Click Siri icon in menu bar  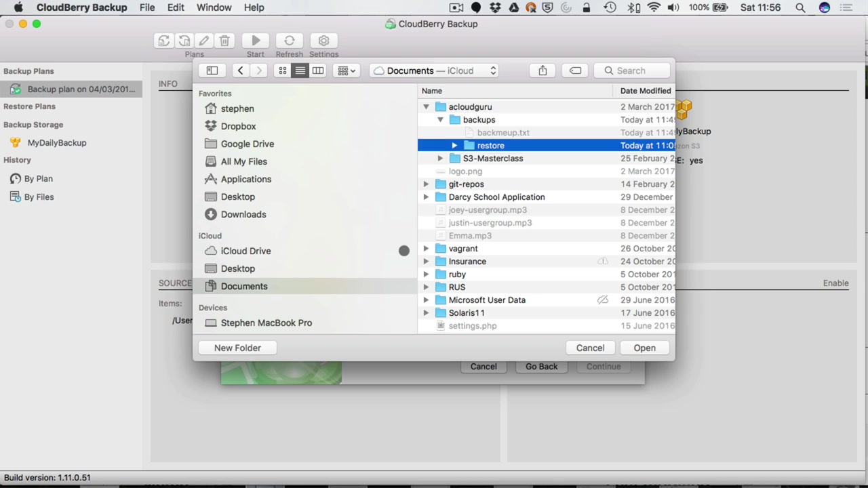point(825,7)
